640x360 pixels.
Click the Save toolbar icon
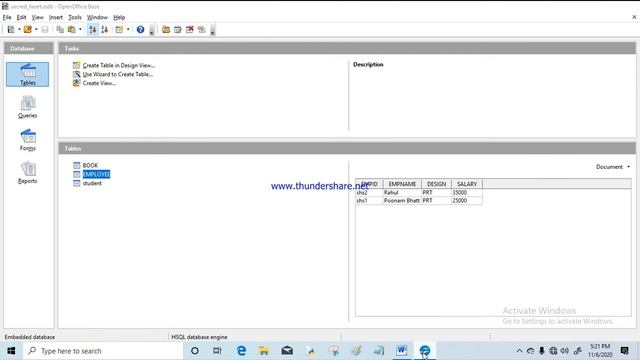pyautogui.click(x=45, y=29)
